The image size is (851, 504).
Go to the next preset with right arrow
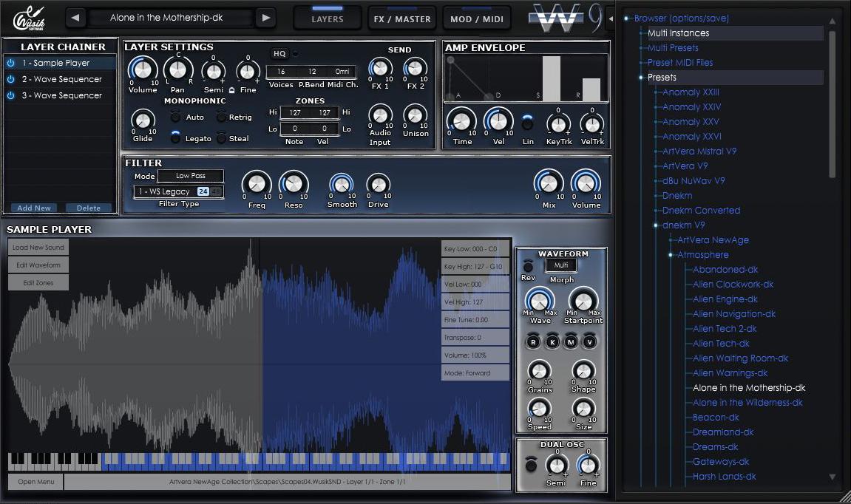point(265,18)
